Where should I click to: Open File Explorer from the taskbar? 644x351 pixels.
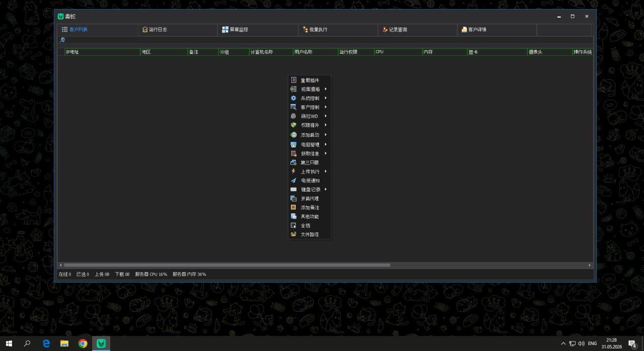(x=64, y=343)
